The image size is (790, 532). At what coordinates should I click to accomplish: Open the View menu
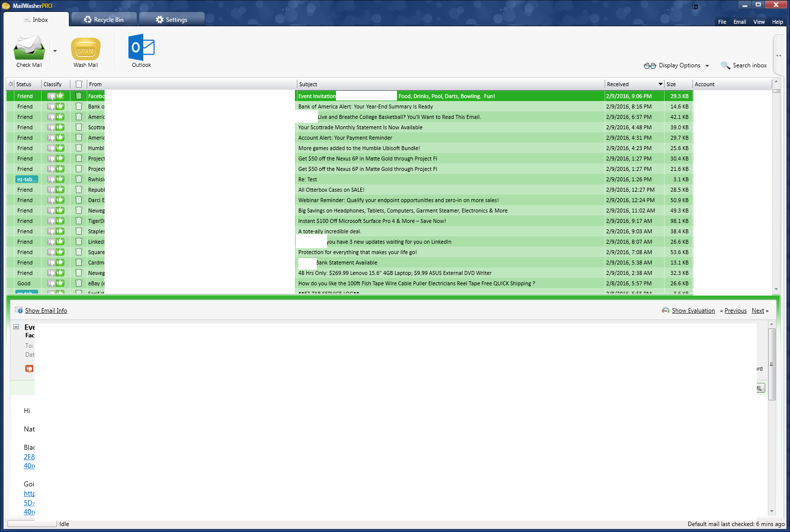[x=759, y=22]
